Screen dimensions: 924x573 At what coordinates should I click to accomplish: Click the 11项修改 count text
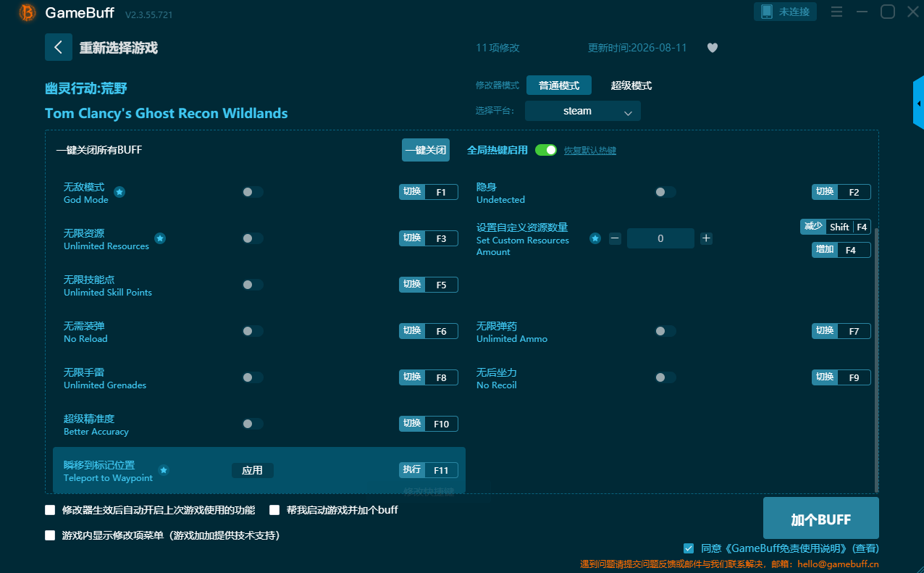tap(498, 48)
